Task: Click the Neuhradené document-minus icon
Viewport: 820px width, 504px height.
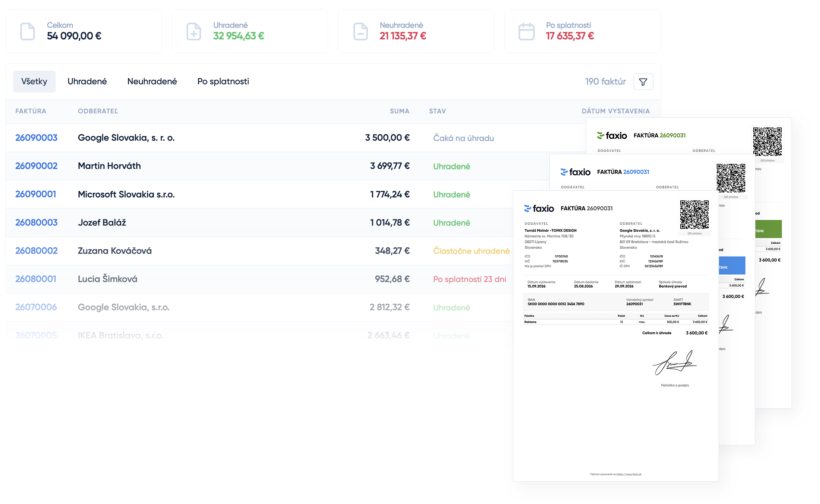Action: click(360, 31)
